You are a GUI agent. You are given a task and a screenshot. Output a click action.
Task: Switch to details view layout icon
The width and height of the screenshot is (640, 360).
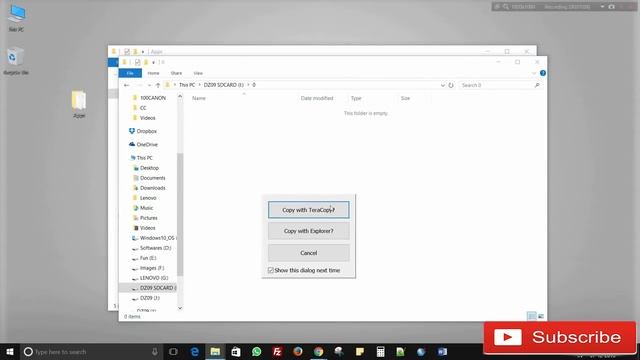pyautogui.click(x=531, y=316)
